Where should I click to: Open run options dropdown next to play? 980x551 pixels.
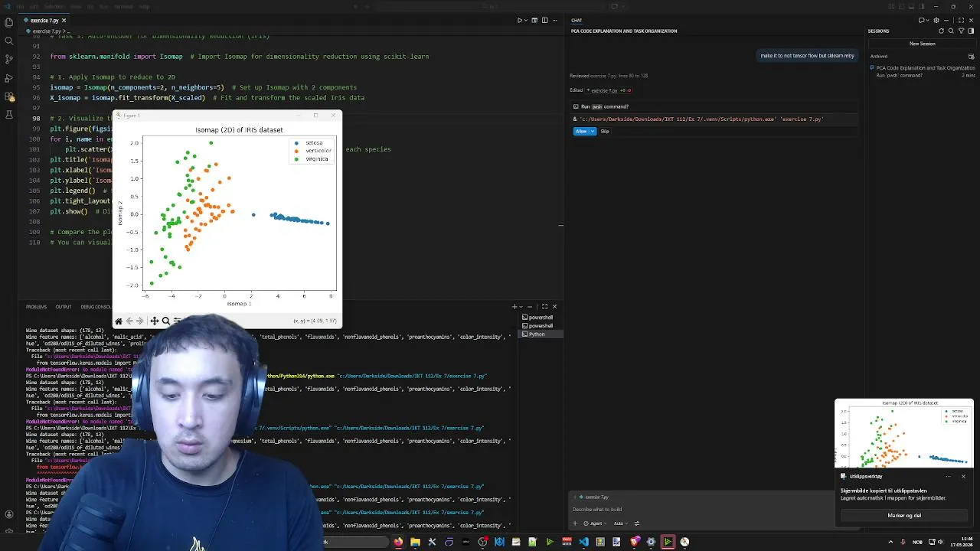526,20
